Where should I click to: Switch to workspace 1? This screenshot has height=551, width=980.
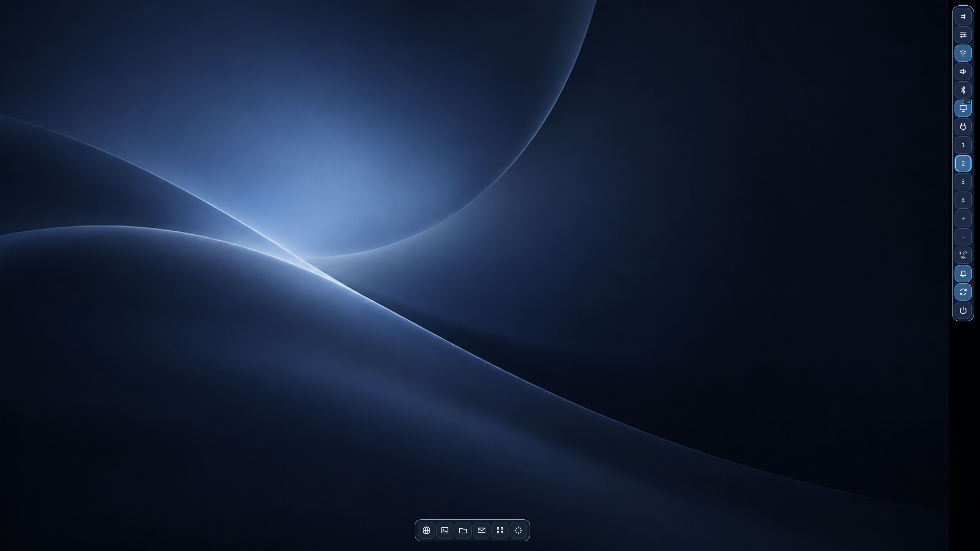(963, 145)
